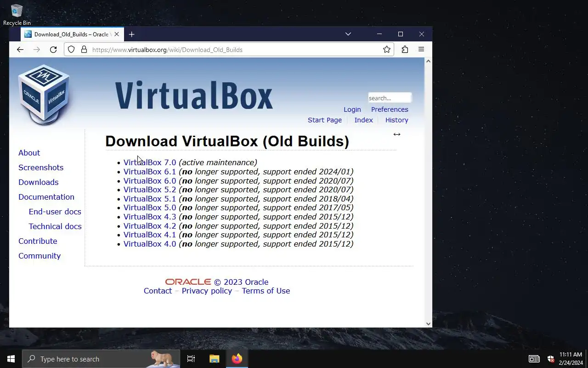
Task: Click the VirtualBox cube logo
Action: coord(44,95)
